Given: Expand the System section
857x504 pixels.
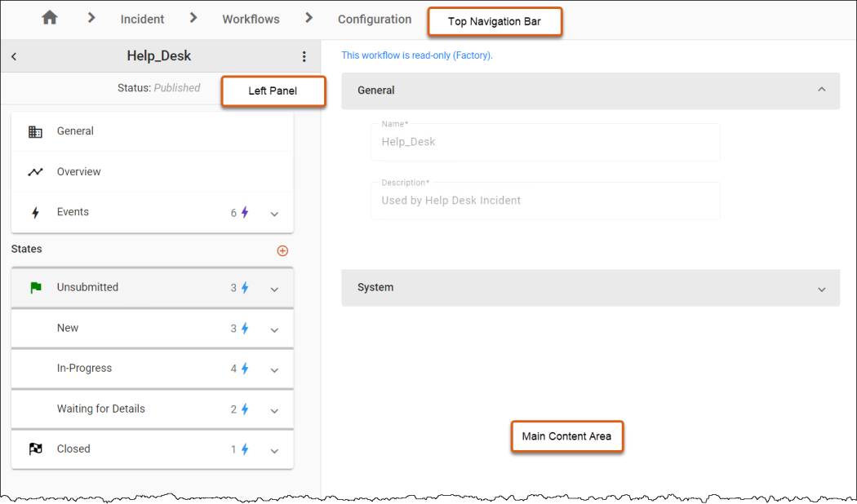Looking at the screenshot, I should tap(822, 287).
